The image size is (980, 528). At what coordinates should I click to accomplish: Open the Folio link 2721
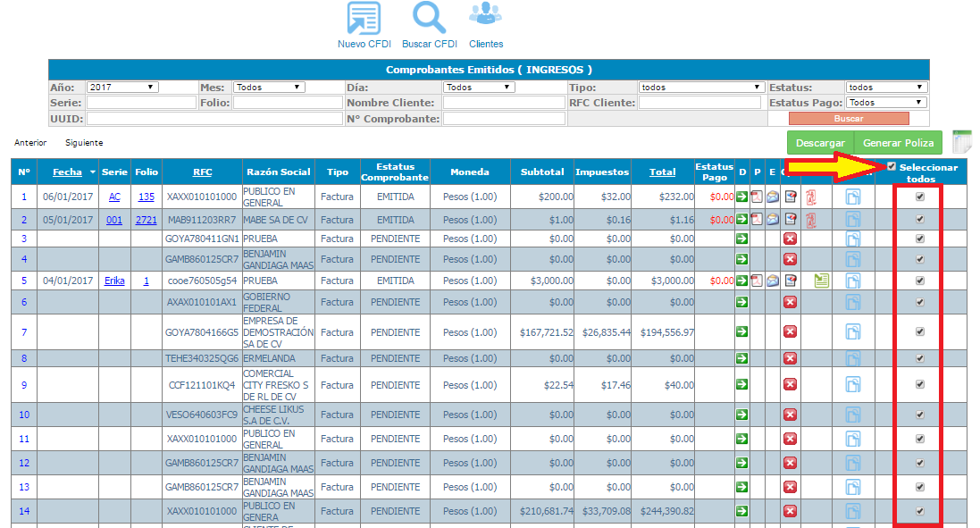146,220
